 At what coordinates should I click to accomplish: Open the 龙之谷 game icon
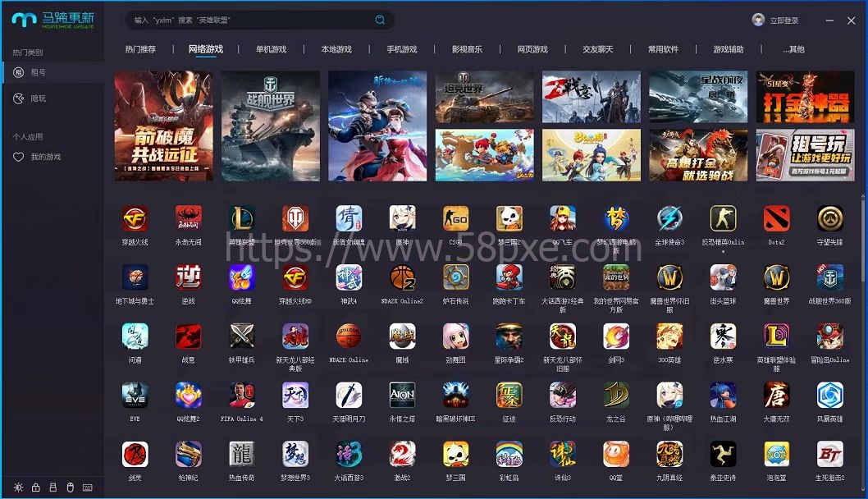pos(616,396)
